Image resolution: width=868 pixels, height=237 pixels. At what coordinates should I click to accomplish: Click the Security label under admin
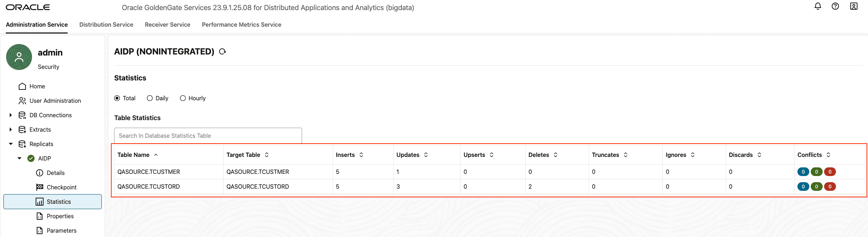click(49, 67)
